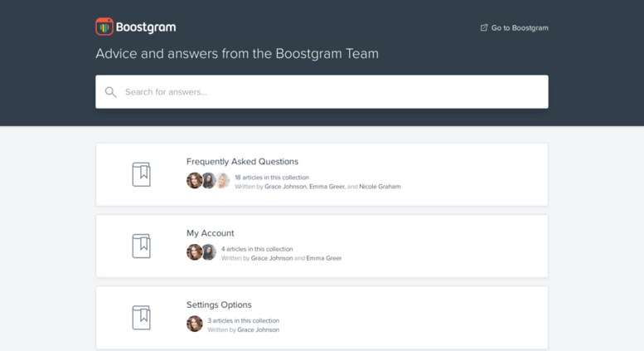Viewport: 644px width, 351px height.
Task: Open the My Account collection
Action: tap(322, 246)
